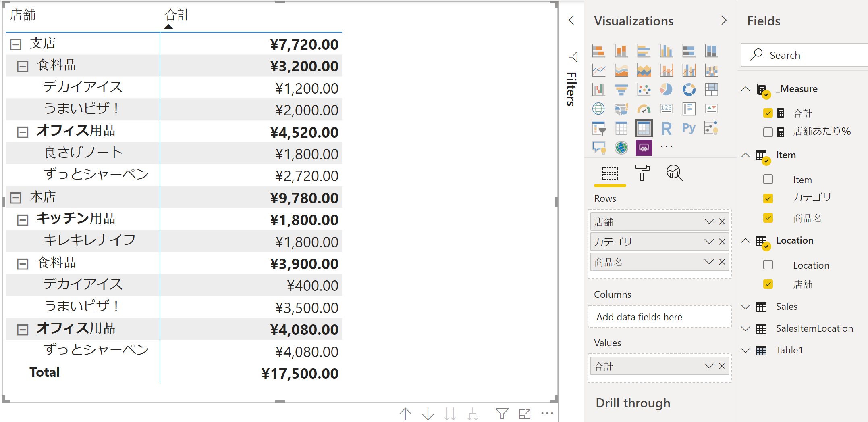Screen dimensions: 868x422
Task: Check the Location field checkbox
Action: tap(768, 265)
